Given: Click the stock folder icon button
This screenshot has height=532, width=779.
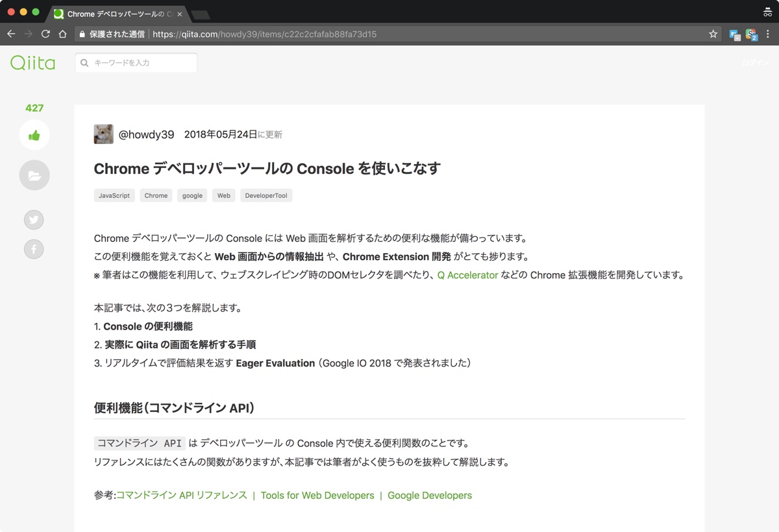Looking at the screenshot, I should [34, 175].
